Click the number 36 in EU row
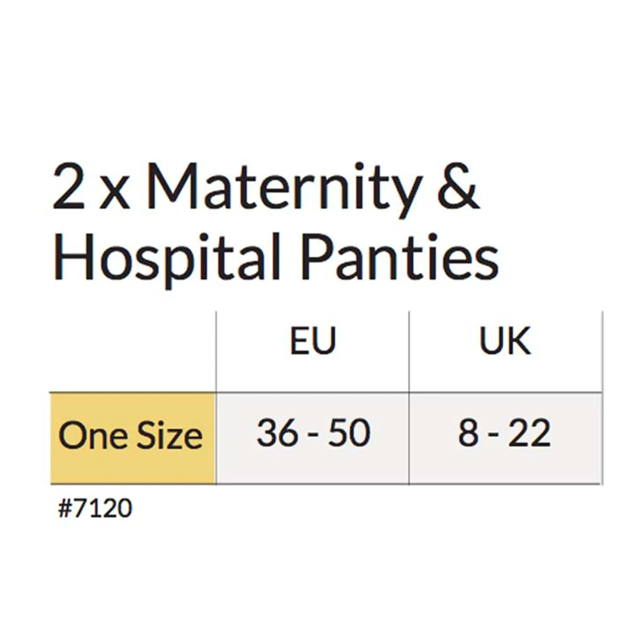Screen dimensions: 644x644 coord(278,433)
